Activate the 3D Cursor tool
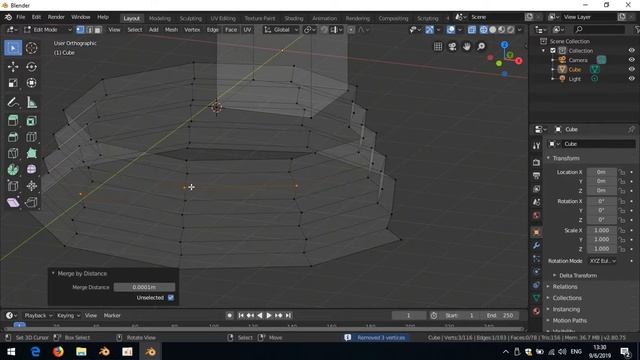Viewport: 640px width, 360px height. pyautogui.click(x=31, y=48)
